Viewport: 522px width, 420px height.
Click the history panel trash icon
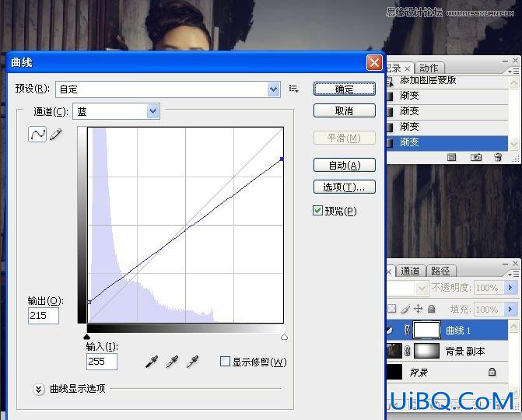498,157
